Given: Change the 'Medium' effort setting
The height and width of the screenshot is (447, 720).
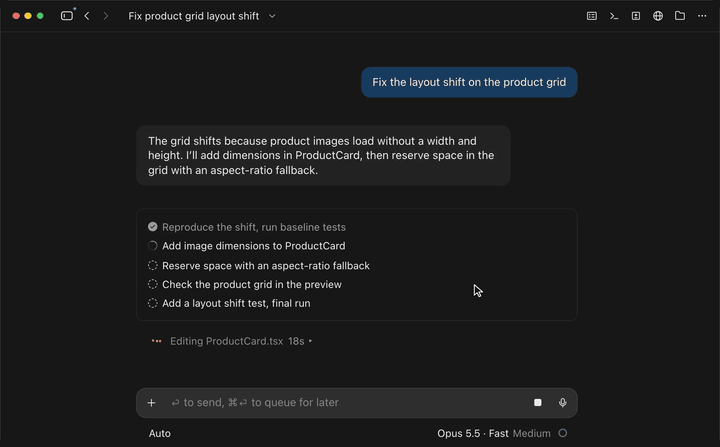Looking at the screenshot, I should point(531,434).
